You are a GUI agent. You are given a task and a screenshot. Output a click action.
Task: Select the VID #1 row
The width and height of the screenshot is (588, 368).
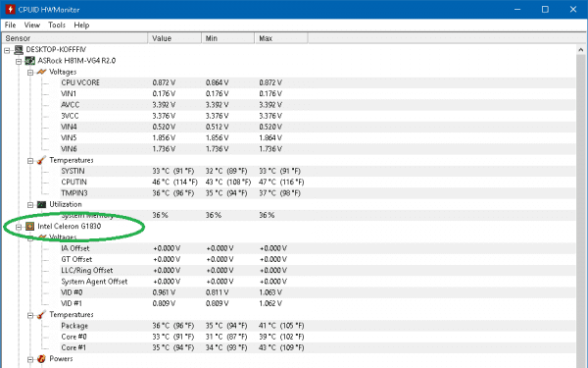tap(318, 304)
